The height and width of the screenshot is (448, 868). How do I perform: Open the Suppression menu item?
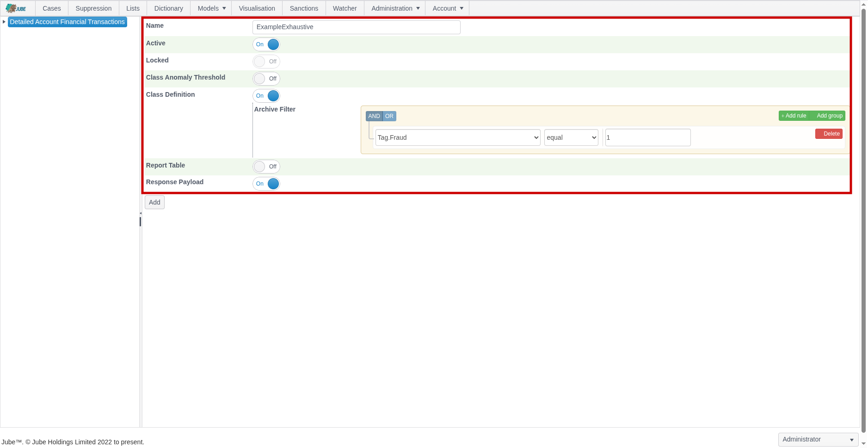[93, 8]
